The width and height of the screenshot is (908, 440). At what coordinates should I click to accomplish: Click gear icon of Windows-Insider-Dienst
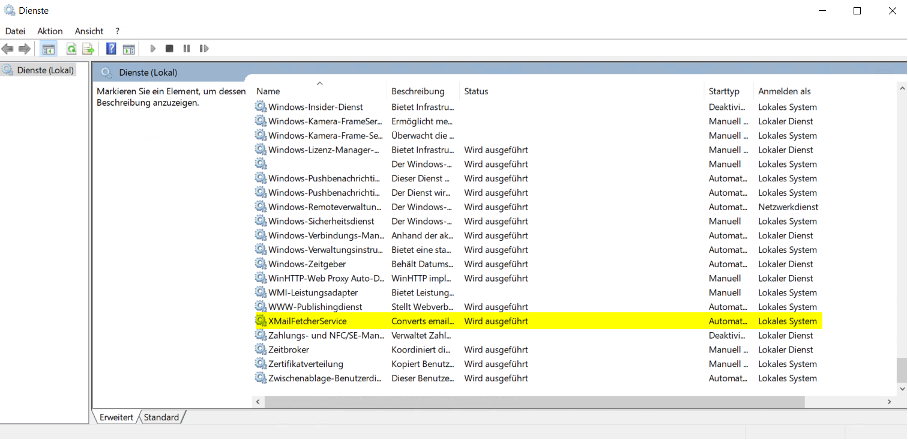[x=261, y=107]
